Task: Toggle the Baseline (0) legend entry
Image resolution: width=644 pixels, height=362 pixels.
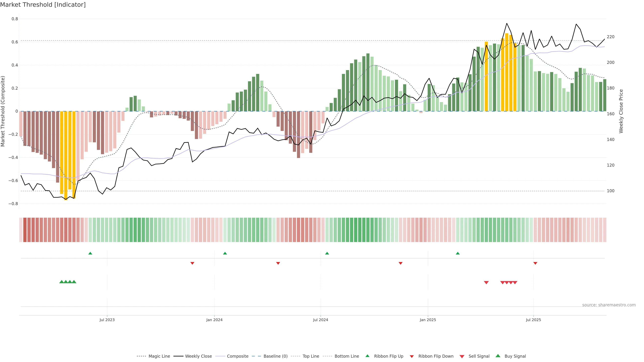Action: (x=276, y=356)
